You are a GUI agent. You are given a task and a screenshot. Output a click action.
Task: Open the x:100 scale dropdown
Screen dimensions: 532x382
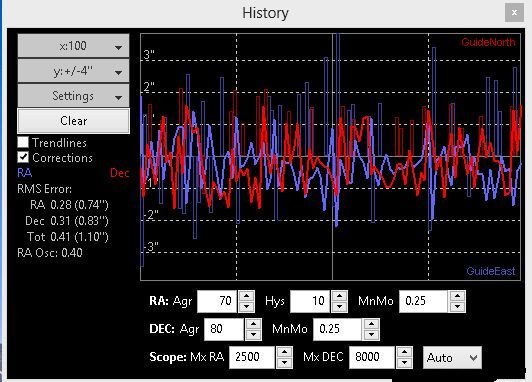[x=73, y=46]
